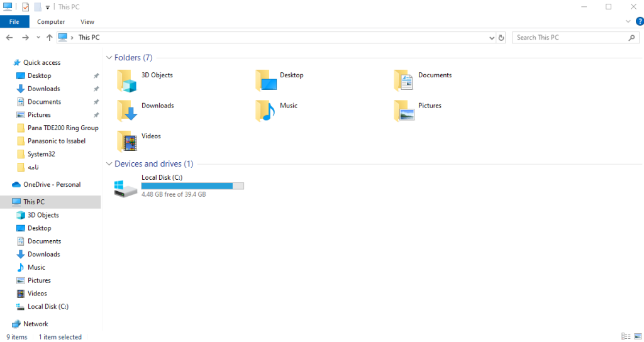The width and height of the screenshot is (644, 342).
Task: Select the Local Disk (C:) drive icon
Action: pos(125,188)
